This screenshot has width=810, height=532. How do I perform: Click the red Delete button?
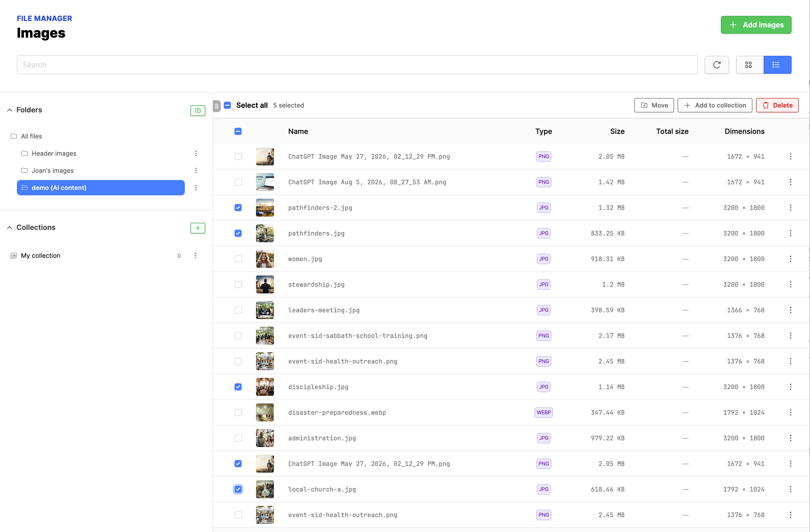[x=777, y=105]
